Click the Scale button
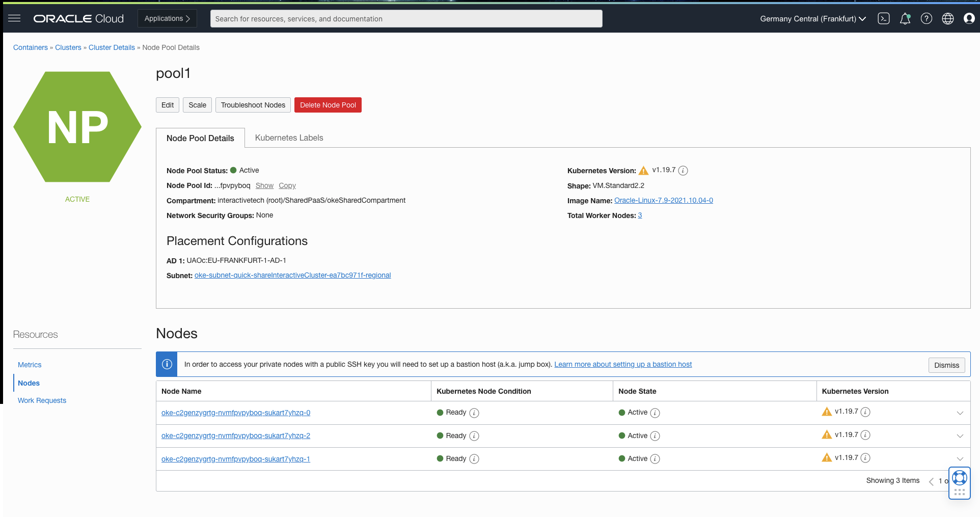 [197, 105]
